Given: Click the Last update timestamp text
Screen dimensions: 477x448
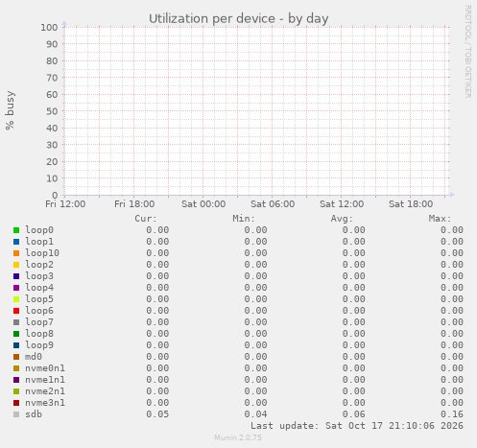Looking at the screenshot, I should [357, 426].
